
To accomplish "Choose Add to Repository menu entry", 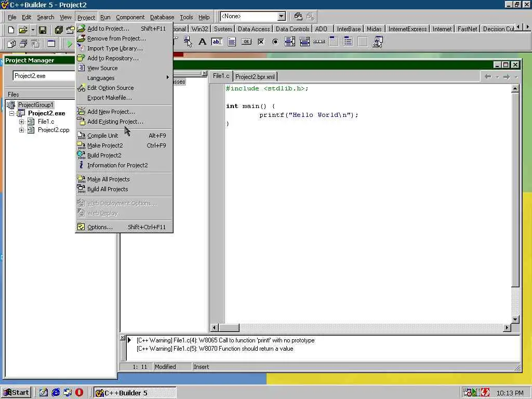I will click(x=124, y=58).
